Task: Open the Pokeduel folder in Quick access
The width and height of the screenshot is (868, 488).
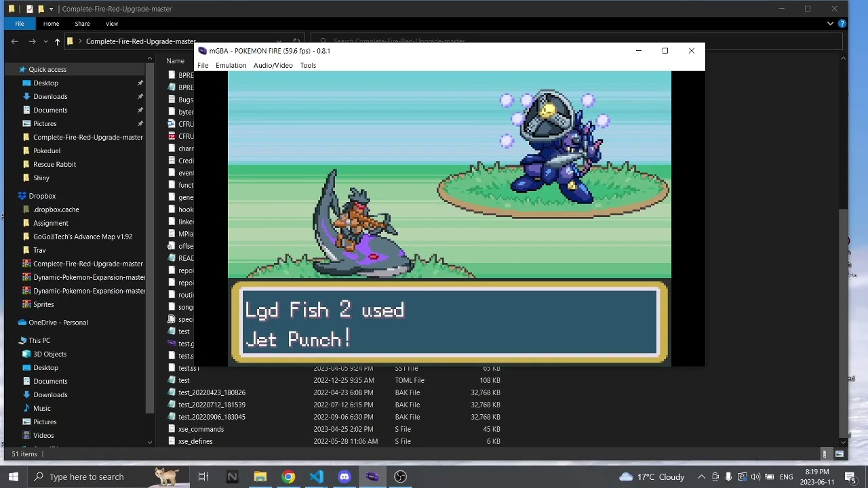Action: coord(47,150)
